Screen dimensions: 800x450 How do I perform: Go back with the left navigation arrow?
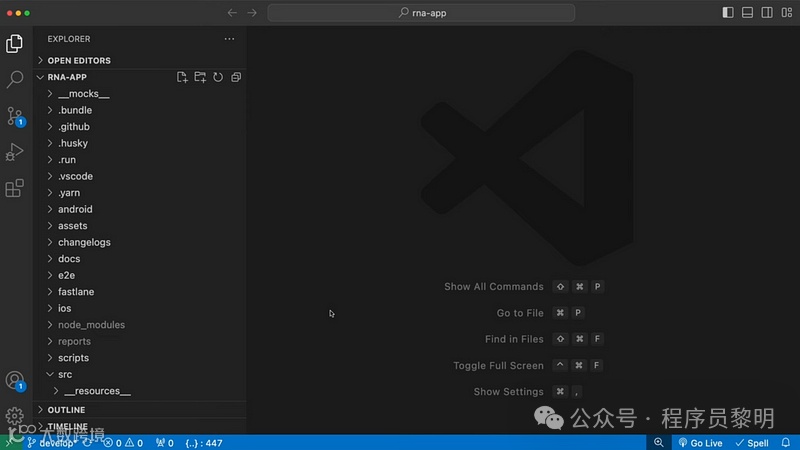(232, 13)
